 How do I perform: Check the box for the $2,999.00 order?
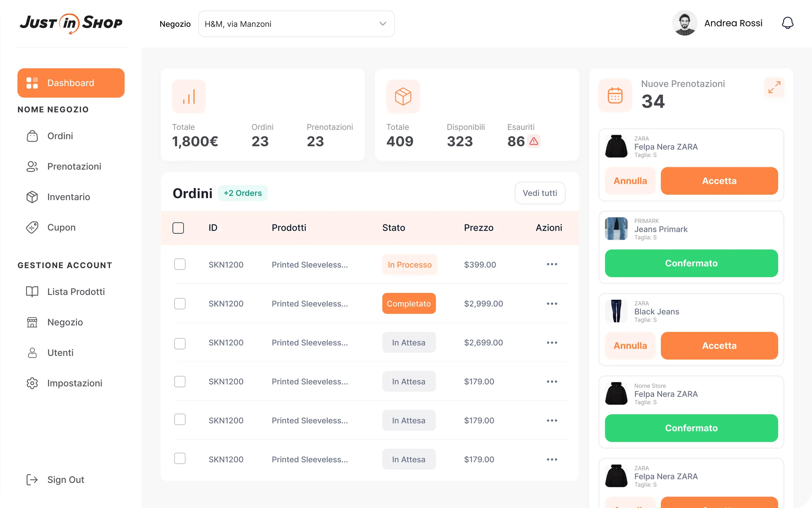pos(180,303)
